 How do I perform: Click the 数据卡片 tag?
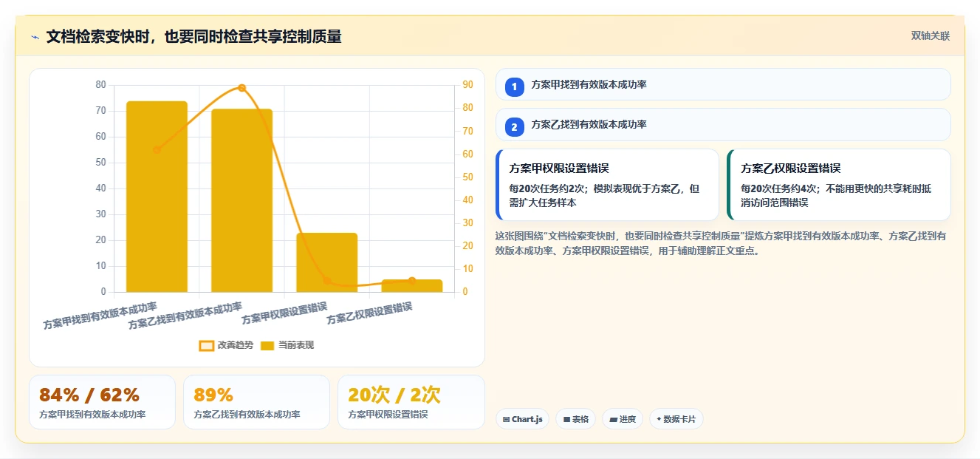676,419
